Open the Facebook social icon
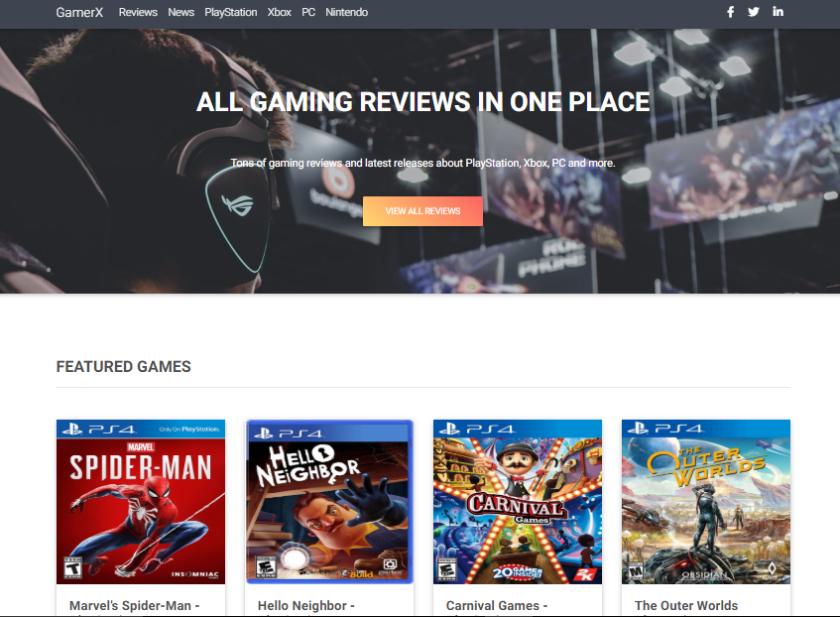Screen dimensions: 840x617 [x=730, y=12]
